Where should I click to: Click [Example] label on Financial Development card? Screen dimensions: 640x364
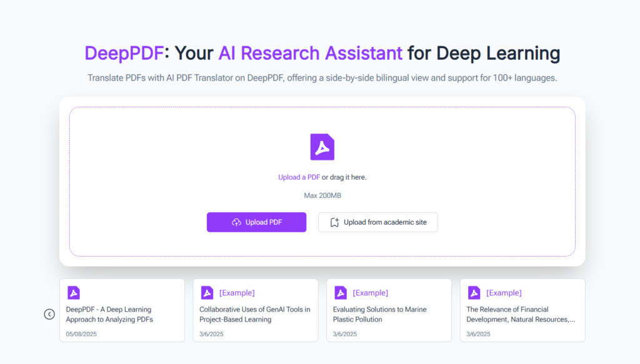tap(504, 293)
